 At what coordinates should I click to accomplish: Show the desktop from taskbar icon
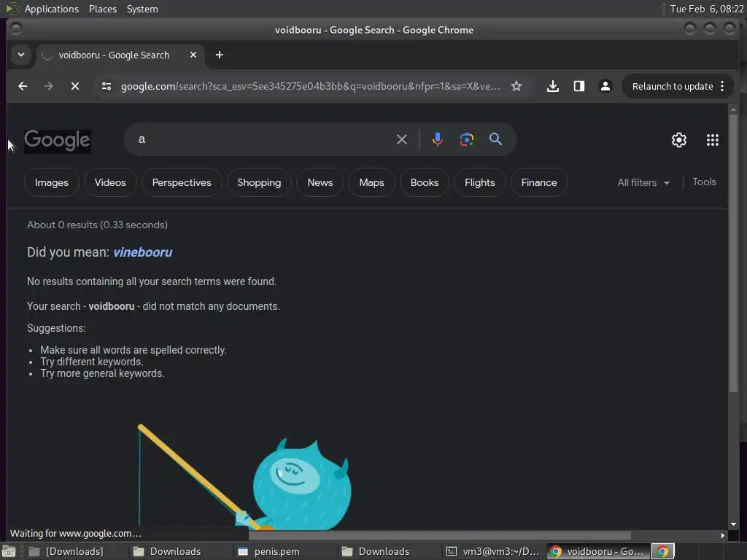(x=9, y=551)
